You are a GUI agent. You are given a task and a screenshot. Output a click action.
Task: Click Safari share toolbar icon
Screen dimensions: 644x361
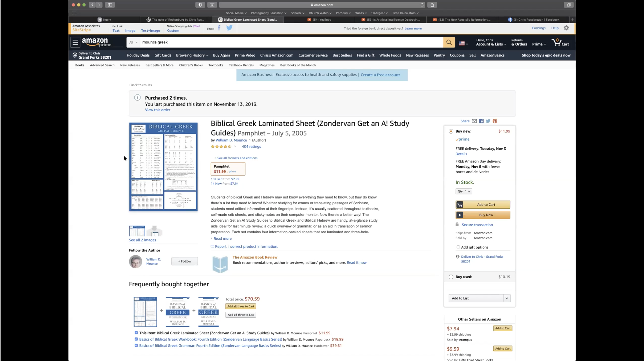432,5
